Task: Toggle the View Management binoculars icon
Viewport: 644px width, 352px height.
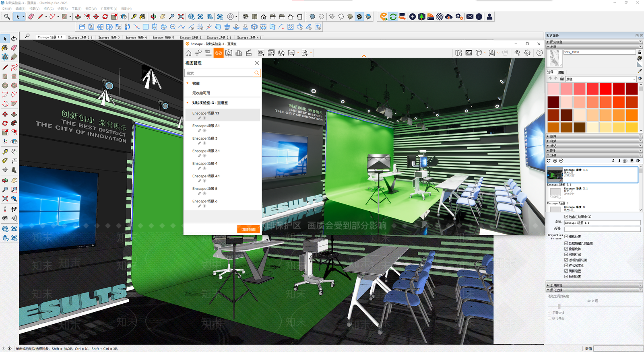Action: tap(219, 53)
